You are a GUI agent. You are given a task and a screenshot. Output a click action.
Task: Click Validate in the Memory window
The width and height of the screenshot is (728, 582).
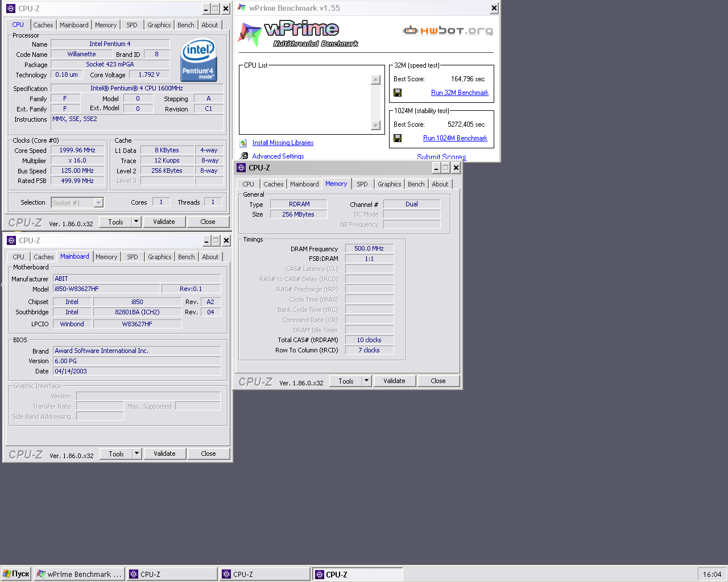pyautogui.click(x=394, y=381)
